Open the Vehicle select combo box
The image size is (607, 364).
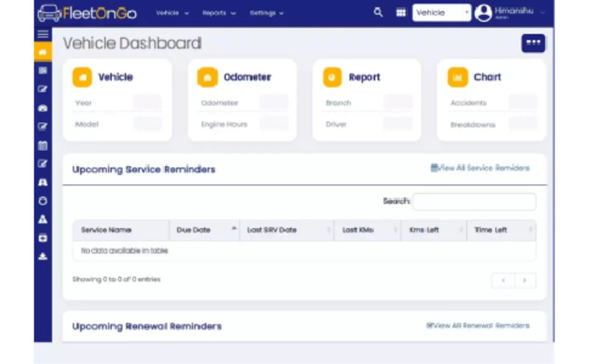click(442, 12)
